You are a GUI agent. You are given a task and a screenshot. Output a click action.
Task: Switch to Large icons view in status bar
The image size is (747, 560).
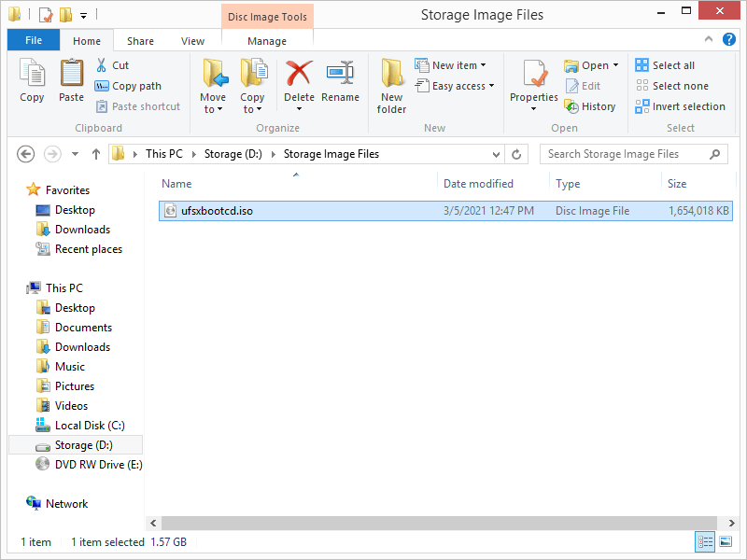(726, 542)
